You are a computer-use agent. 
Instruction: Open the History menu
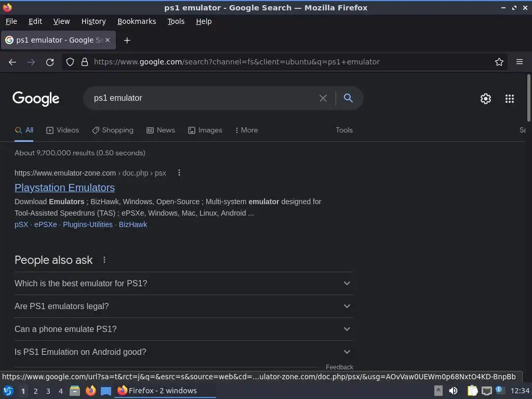pos(94,21)
